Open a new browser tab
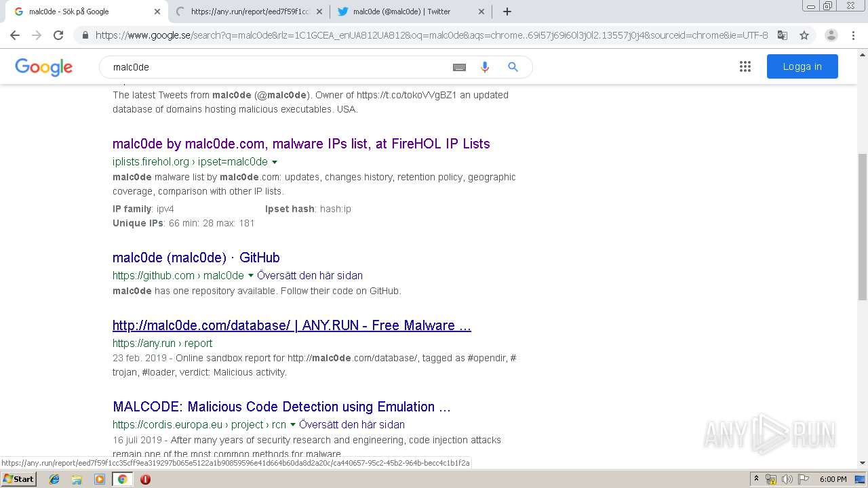This screenshot has height=488, width=868. coord(507,12)
